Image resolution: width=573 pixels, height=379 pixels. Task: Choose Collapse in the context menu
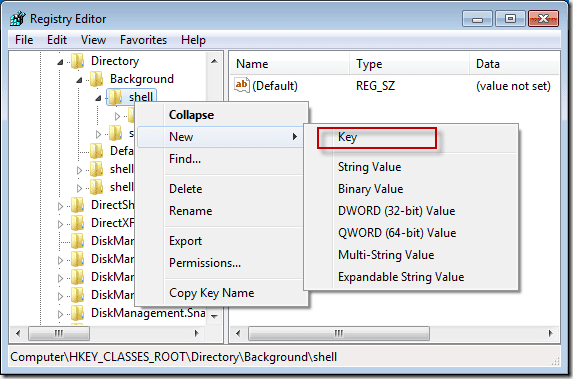[222, 115]
